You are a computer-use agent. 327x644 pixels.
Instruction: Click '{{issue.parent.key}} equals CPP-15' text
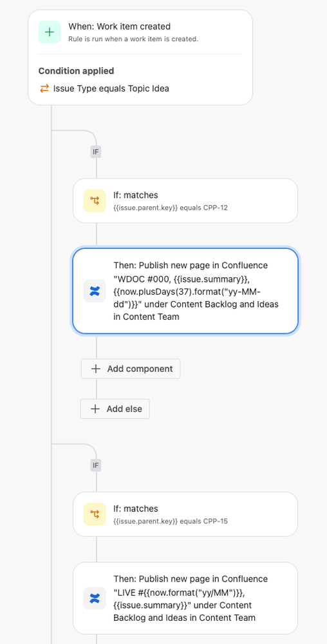click(171, 522)
